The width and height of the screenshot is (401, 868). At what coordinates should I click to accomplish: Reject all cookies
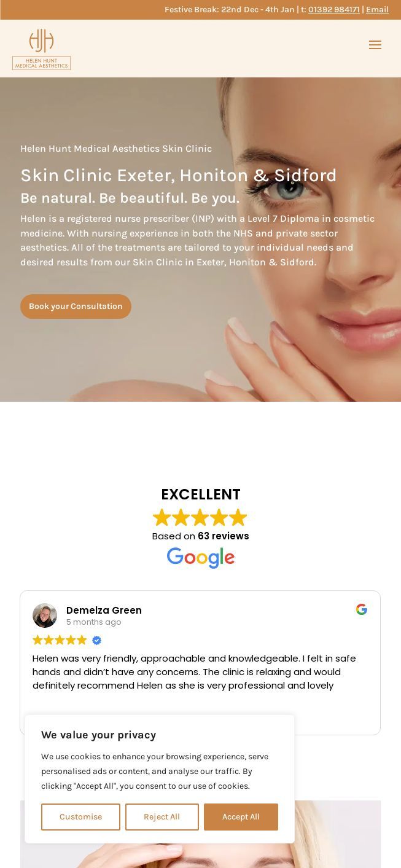point(162,817)
